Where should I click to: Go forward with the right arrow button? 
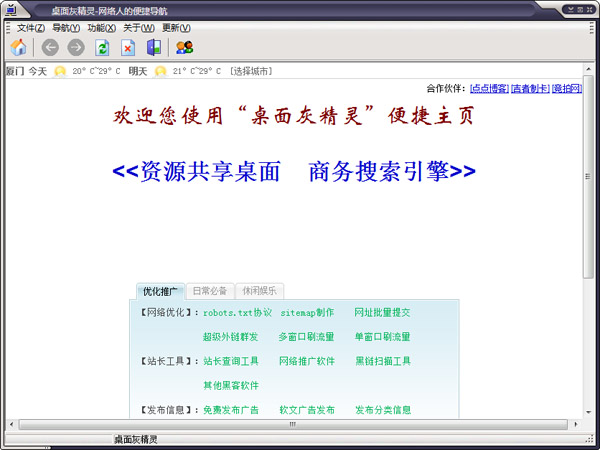[76, 47]
